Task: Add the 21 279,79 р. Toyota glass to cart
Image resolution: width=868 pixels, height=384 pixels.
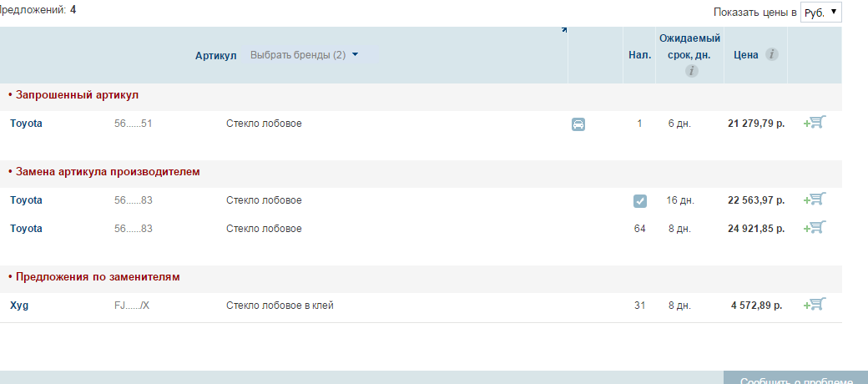Action: (814, 123)
